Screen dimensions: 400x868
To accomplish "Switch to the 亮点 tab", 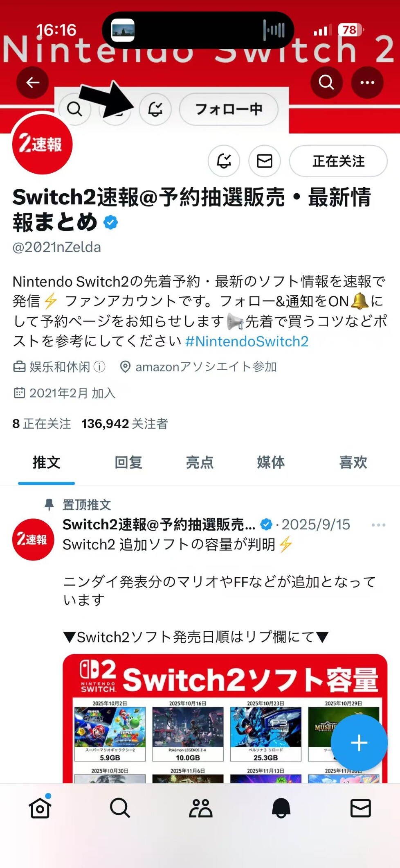I will [x=200, y=463].
